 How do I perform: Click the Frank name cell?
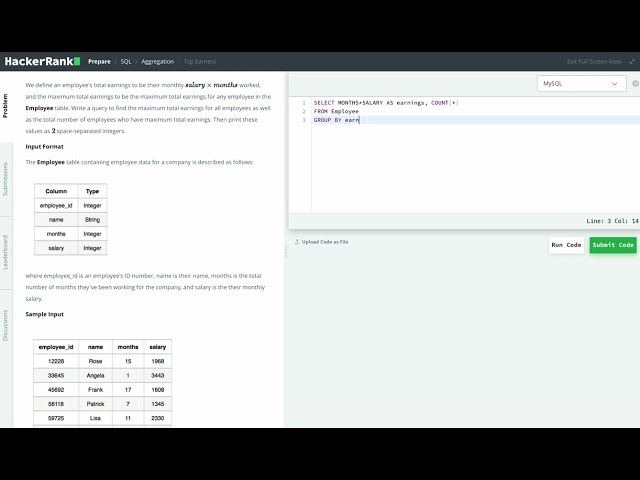tap(96, 390)
